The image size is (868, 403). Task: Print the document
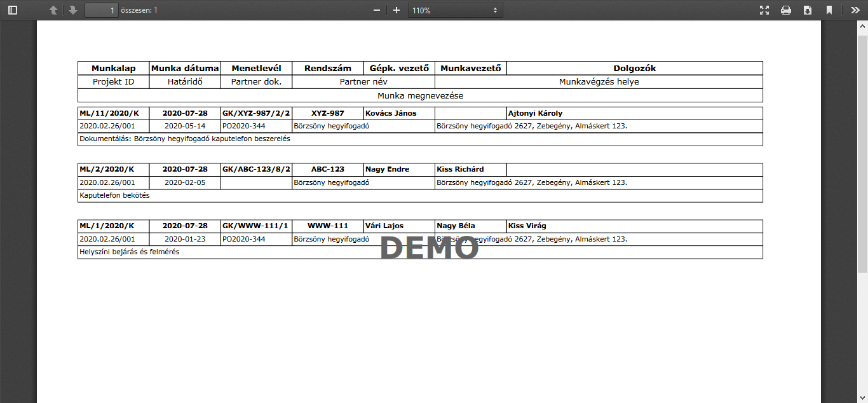pos(786,10)
